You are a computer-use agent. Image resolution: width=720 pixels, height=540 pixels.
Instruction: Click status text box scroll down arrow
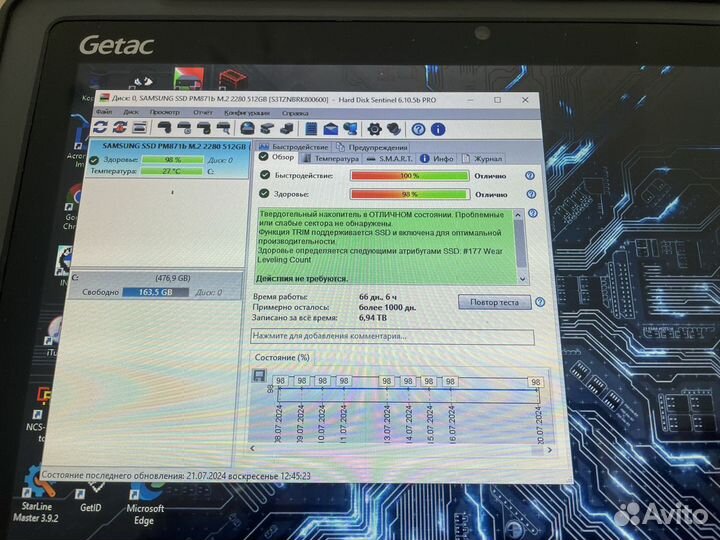522,279
